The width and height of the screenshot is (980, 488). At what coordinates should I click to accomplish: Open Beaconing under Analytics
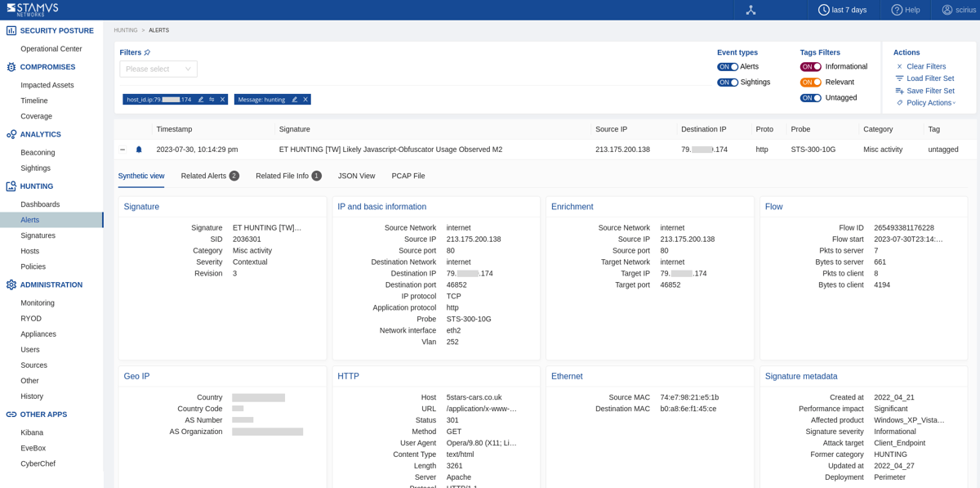coord(38,153)
